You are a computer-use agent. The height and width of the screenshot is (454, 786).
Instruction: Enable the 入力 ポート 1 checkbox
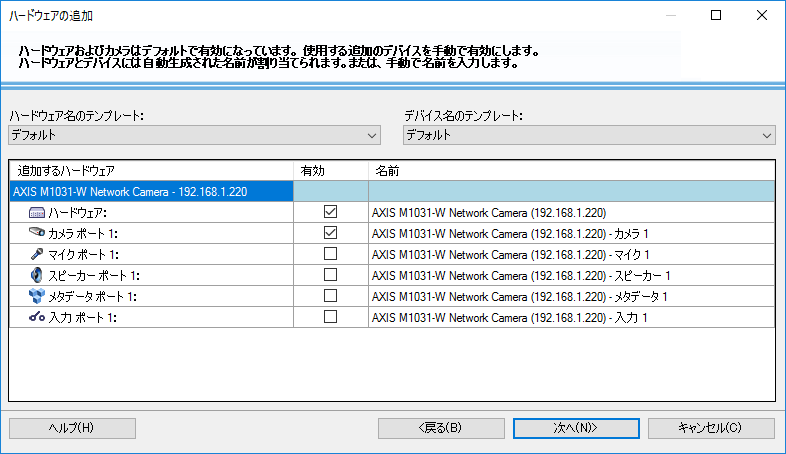[330, 317]
